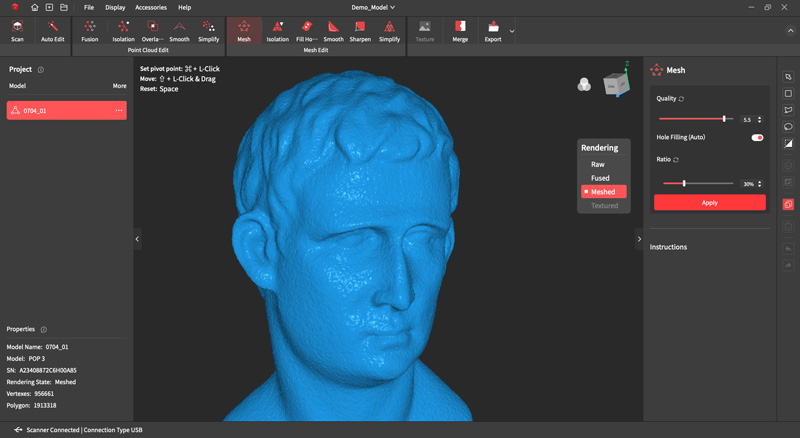
Task: Click the blue 3D head model
Action: point(347,245)
